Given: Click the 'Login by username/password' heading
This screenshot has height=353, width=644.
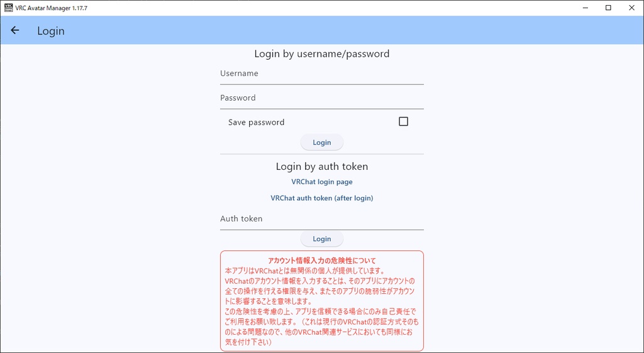Looking at the screenshot, I should click(x=321, y=54).
